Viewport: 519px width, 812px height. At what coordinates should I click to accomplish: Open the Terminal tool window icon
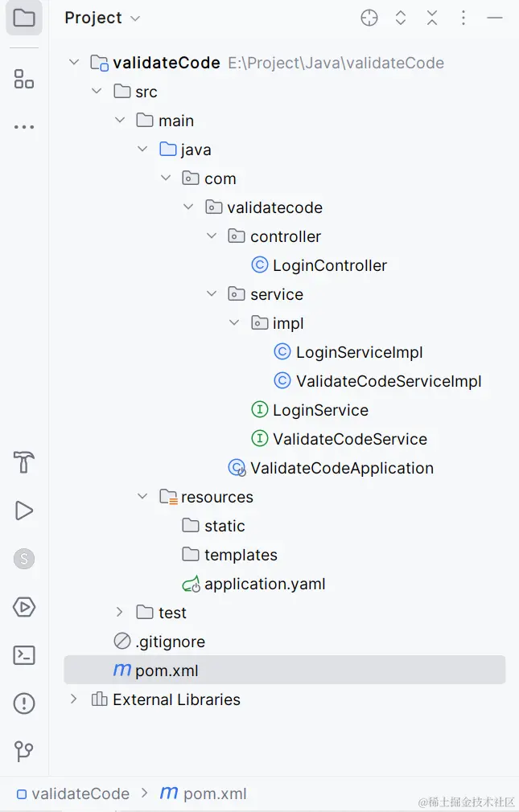(x=24, y=655)
